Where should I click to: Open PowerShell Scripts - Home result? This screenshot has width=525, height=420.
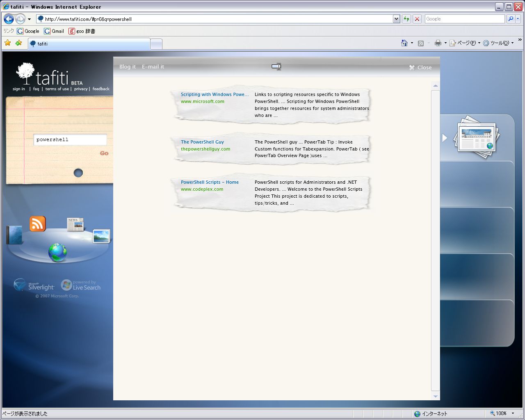tap(210, 182)
